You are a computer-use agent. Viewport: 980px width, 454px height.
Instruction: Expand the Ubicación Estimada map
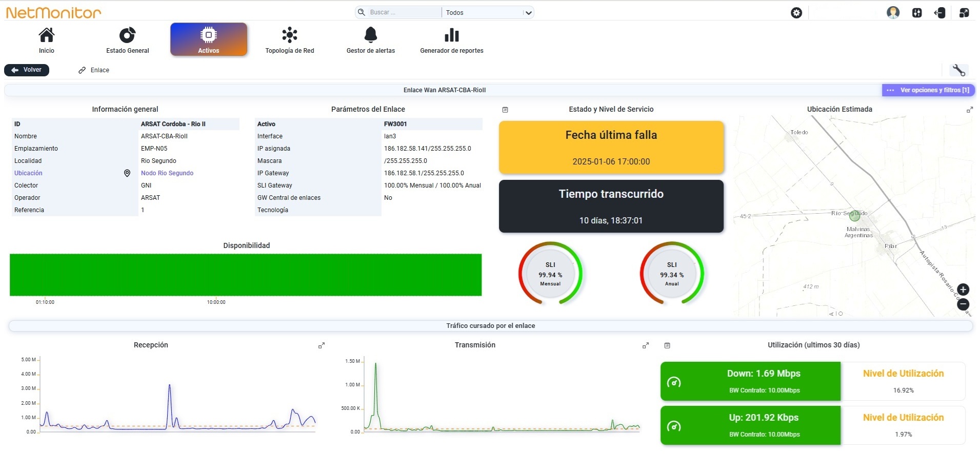coord(970,110)
